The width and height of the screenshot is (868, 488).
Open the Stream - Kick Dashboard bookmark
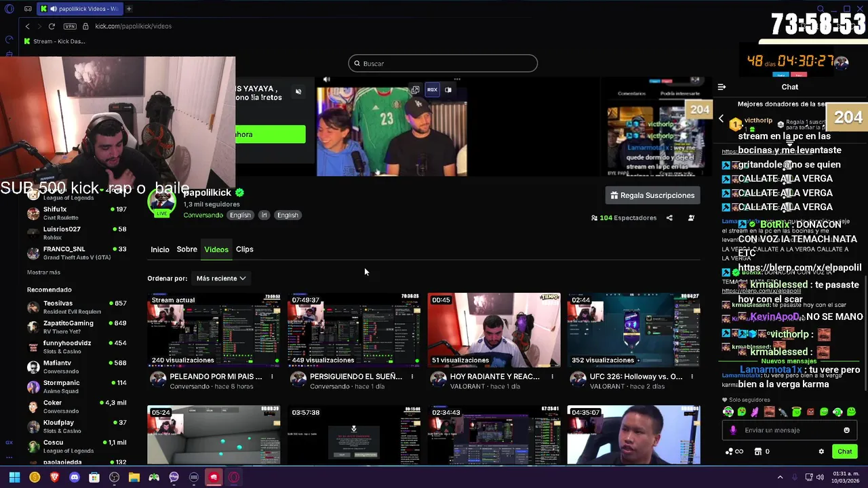click(x=54, y=41)
